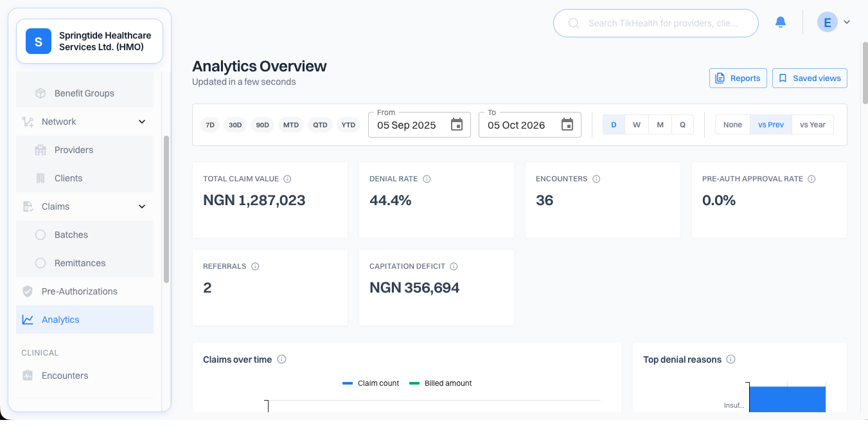This screenshot has width=868, height=427.
Task: Set comparison to vs Prev
Action: point(771,125)
